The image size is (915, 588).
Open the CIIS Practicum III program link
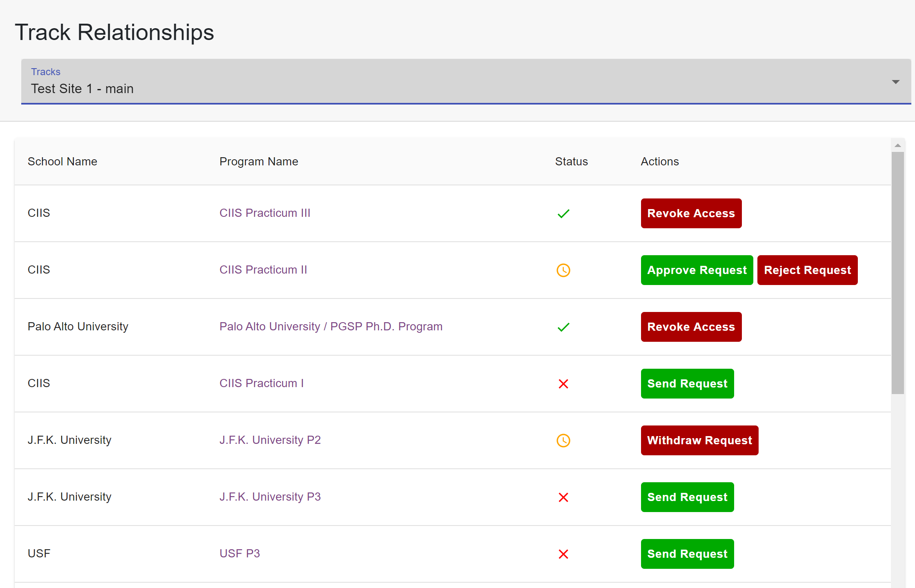[x=265, y=213]
